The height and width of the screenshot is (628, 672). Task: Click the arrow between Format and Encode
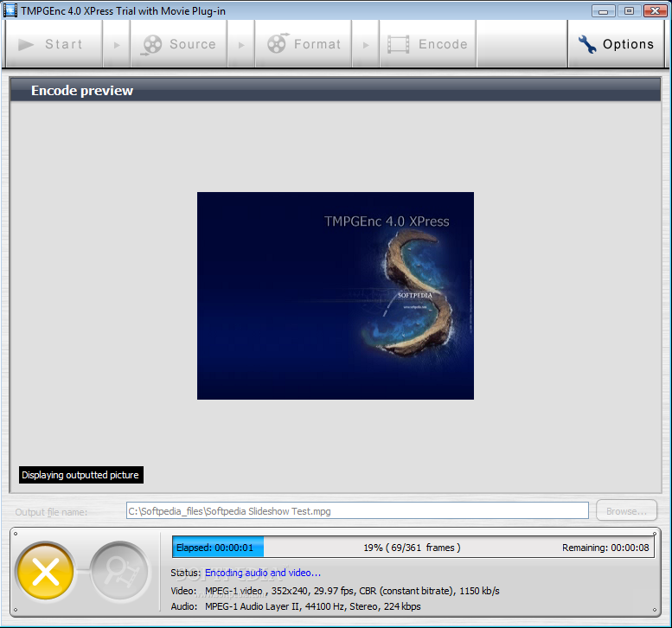(x=366, y=45)
